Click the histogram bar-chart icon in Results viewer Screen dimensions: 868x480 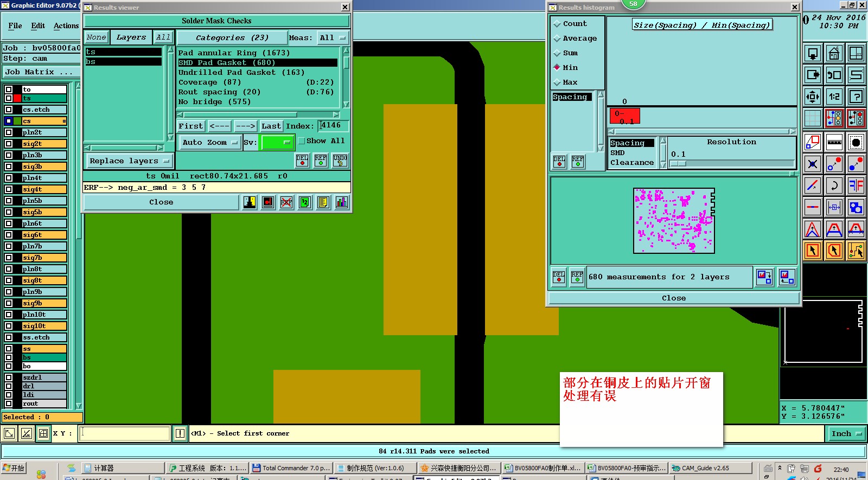(x=341, y=202)
